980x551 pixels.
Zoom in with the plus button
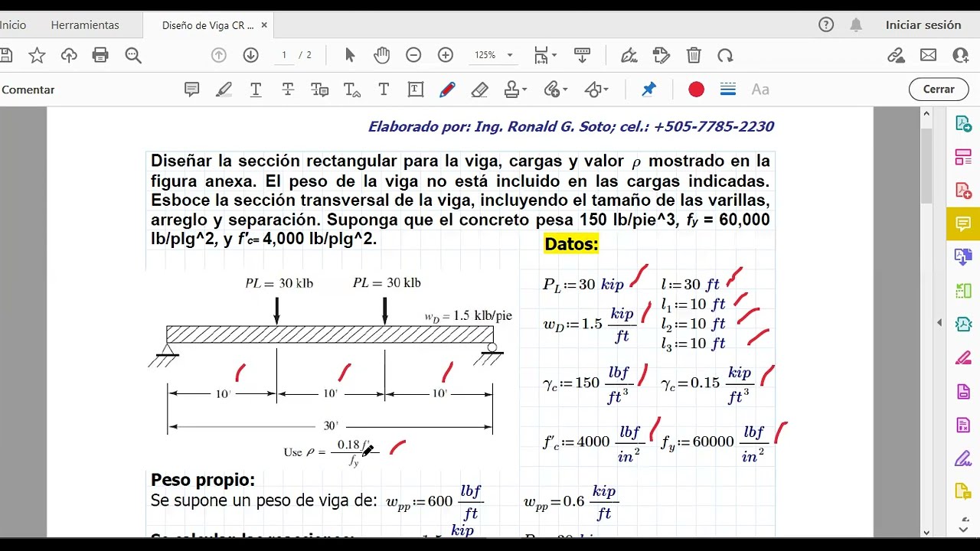[x=446, y=55]
